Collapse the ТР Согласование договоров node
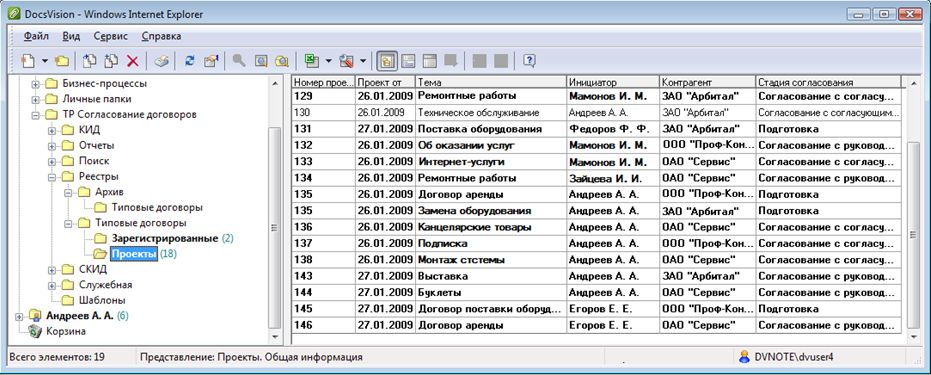This screenshot has height=375, width=931. pos(36,115)
